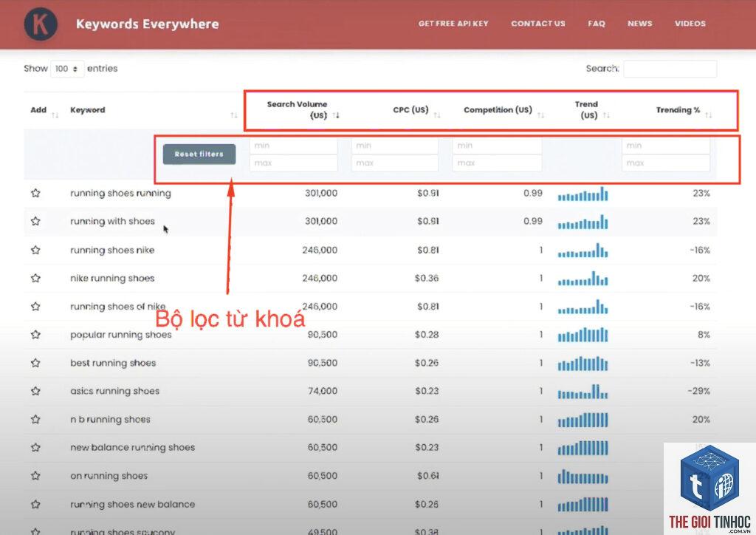Viewport: 756px width, 535px height.
Task: Open GET FREE API KEY page
Action: [x=453, y=23]
